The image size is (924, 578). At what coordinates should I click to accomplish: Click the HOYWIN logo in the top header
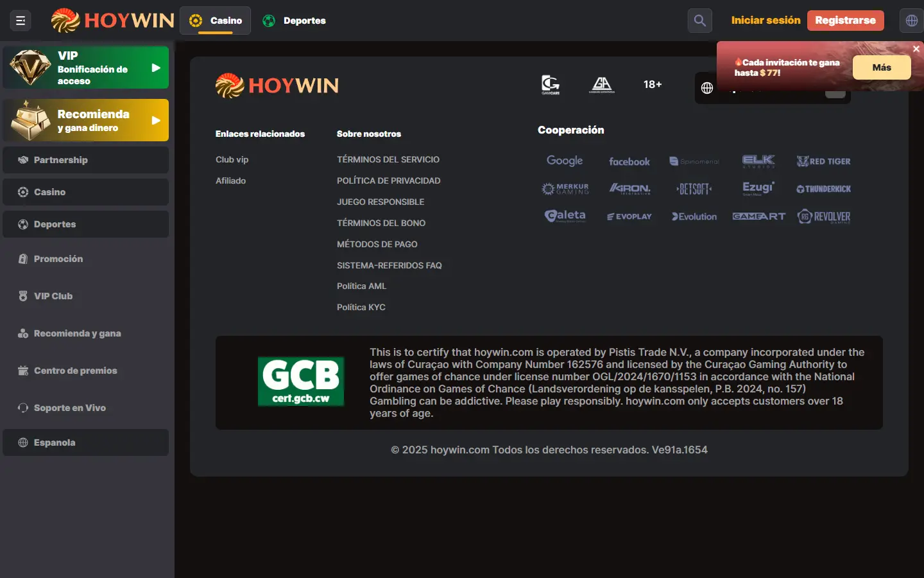[112, 21]
